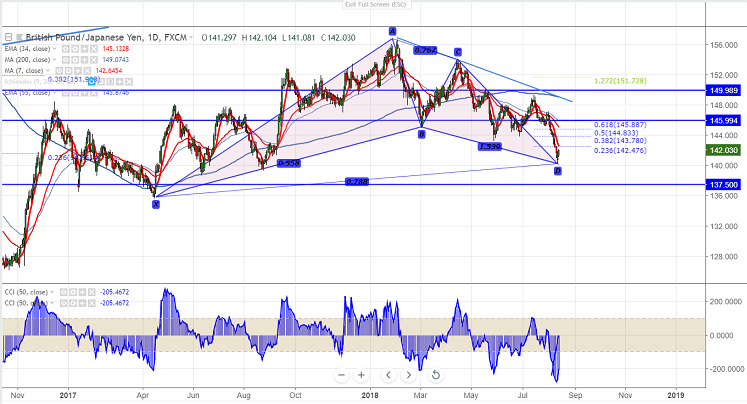
Task: Select pattern point B marker
Action: [422, 135]
